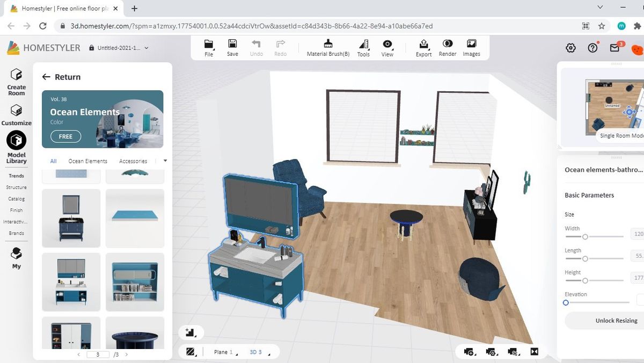Open the Customize sidebar panel
Image resolution: width=644 pixels, height=363 pixels.
(x=16, y=114)
